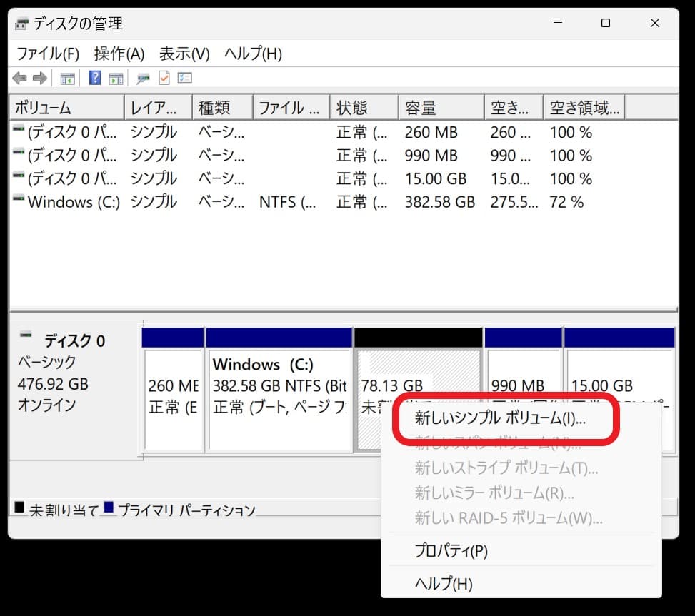Choose プロパティ(P) in the context menu

451,550
